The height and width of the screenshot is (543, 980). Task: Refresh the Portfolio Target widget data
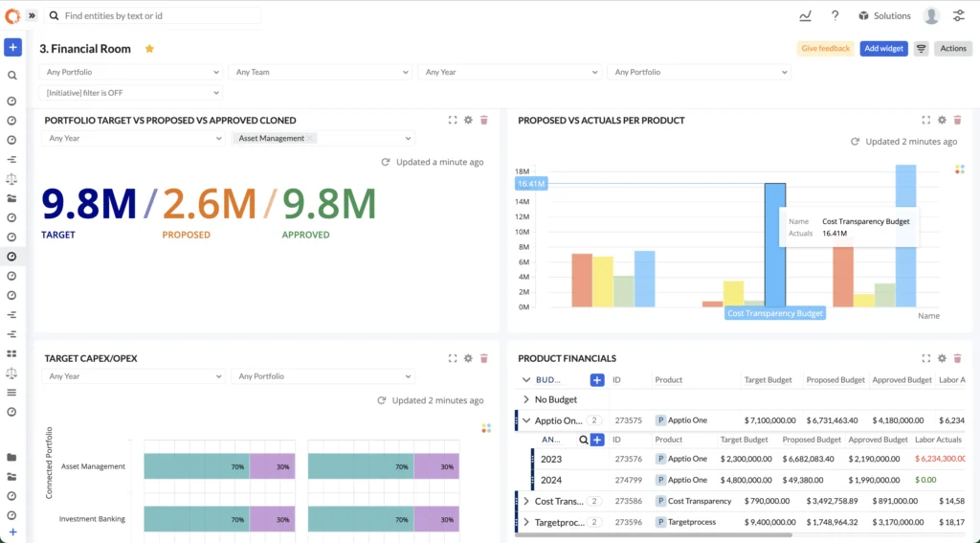[386, 163]
